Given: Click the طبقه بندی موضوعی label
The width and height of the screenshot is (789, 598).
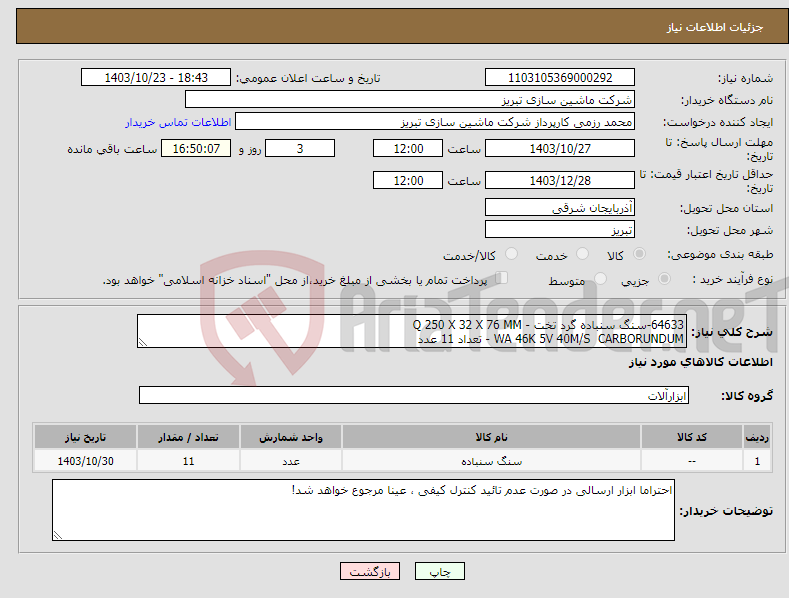Looking at the screenshot, I should tap(720, 255).
